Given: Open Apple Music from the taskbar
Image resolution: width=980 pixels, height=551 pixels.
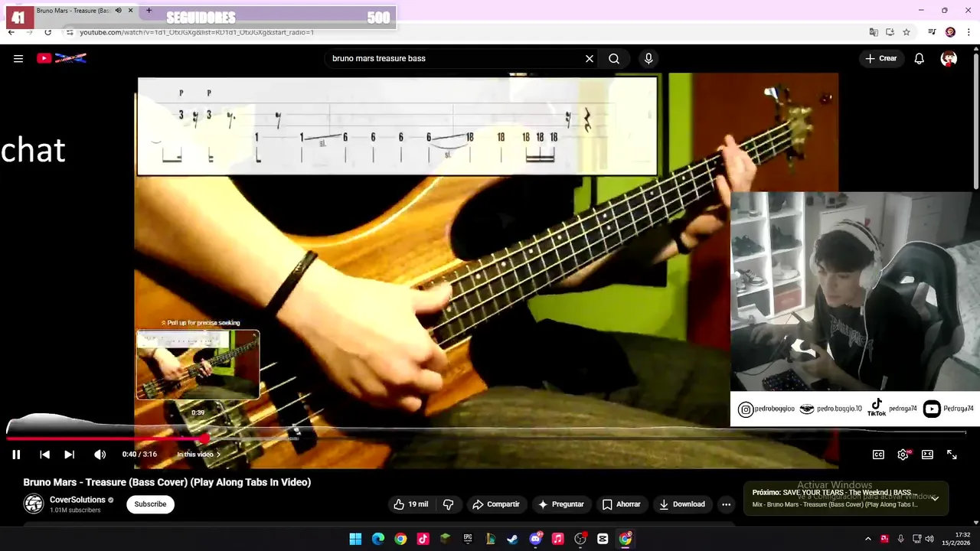Looking at the screenshot, I should [x=557, y=539].
